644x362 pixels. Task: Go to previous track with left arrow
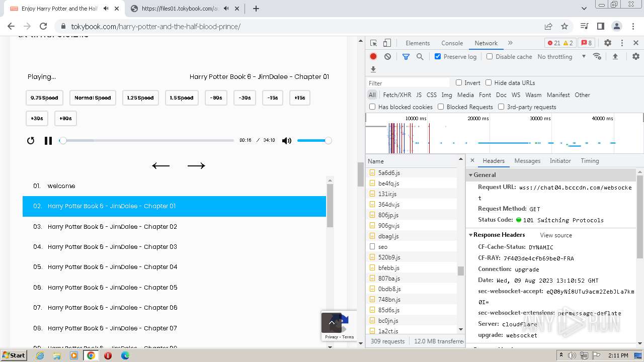[x=161, y=165]
